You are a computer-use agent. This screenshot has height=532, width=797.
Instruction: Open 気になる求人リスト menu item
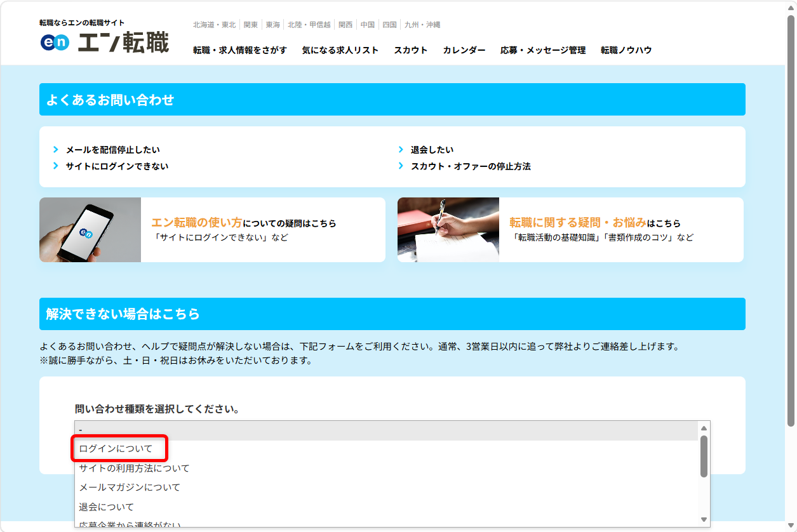pyautogui.click(x=340, y=50)
